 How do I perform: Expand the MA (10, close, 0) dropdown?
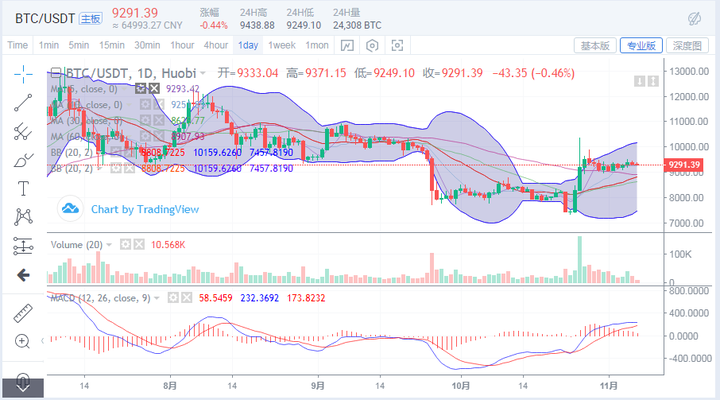click(x=130, y=105)
